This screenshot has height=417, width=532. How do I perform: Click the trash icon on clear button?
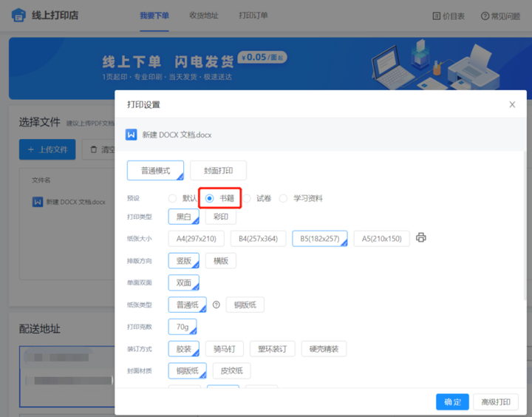click(94, 149)
